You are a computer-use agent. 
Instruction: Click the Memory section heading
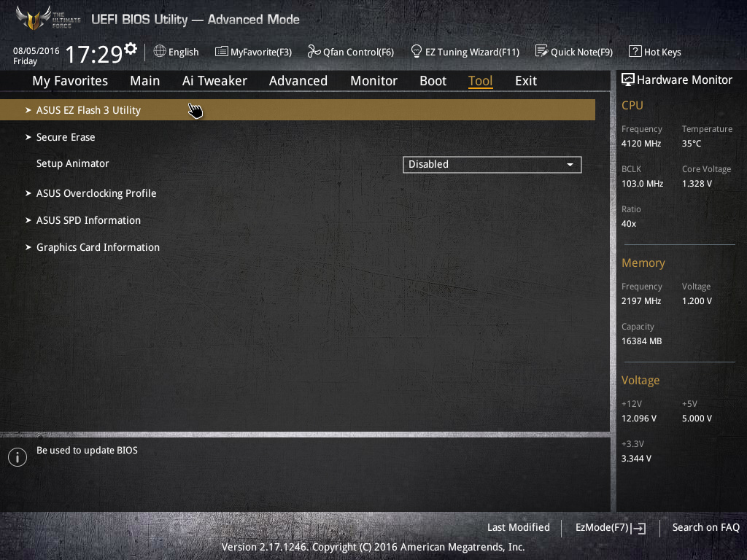[x=643, y=262]
